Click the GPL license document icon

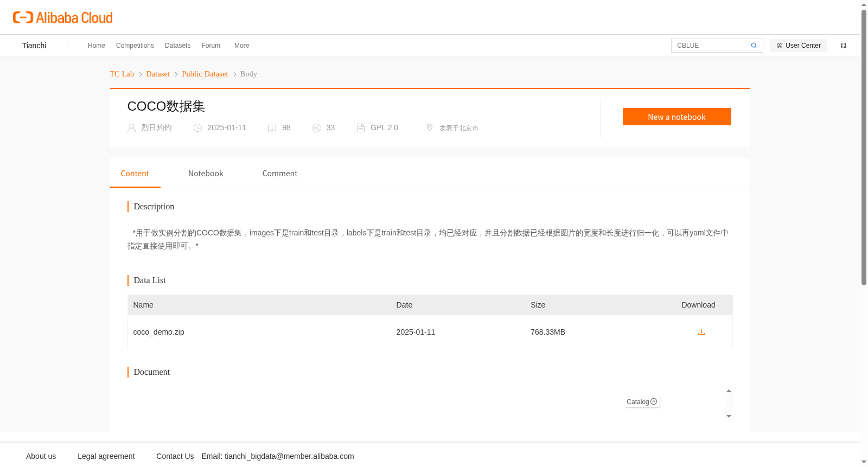click(361, 128)
